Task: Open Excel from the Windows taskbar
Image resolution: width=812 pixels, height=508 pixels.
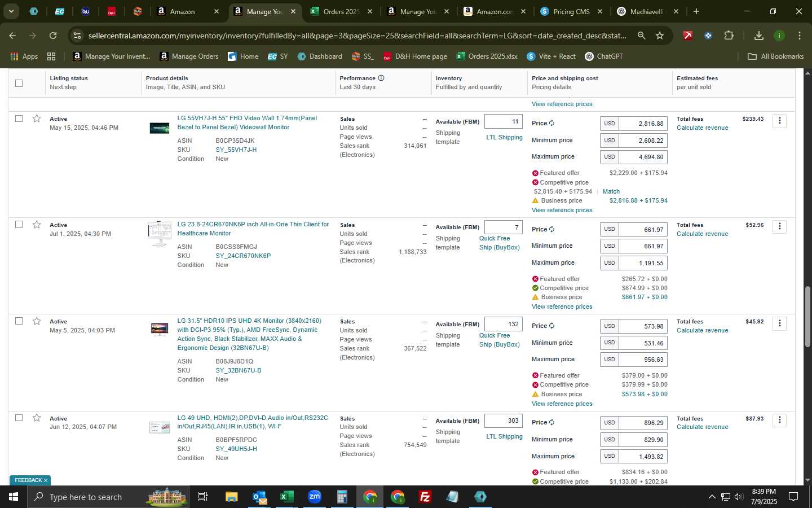Action: (286, 497)
